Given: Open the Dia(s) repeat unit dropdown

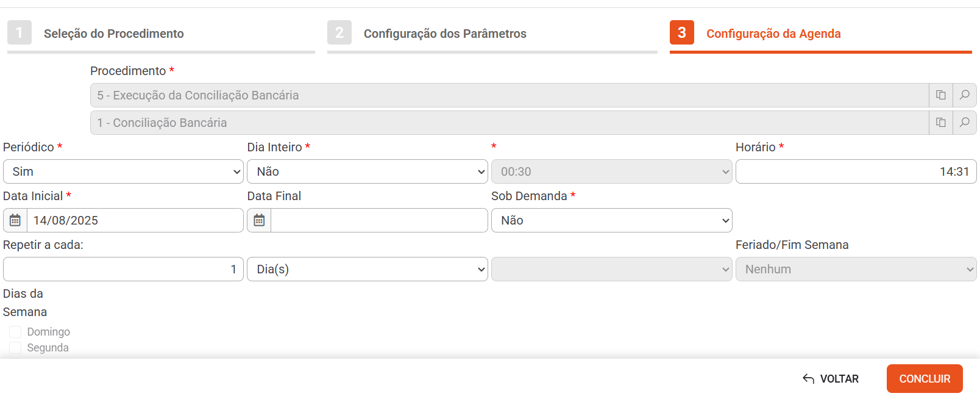Looking at the screenshot, I should coord(367,269).
